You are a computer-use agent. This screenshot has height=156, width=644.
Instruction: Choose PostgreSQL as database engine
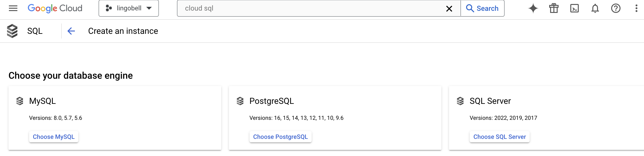pyautogui.click(x=280, y=137)
